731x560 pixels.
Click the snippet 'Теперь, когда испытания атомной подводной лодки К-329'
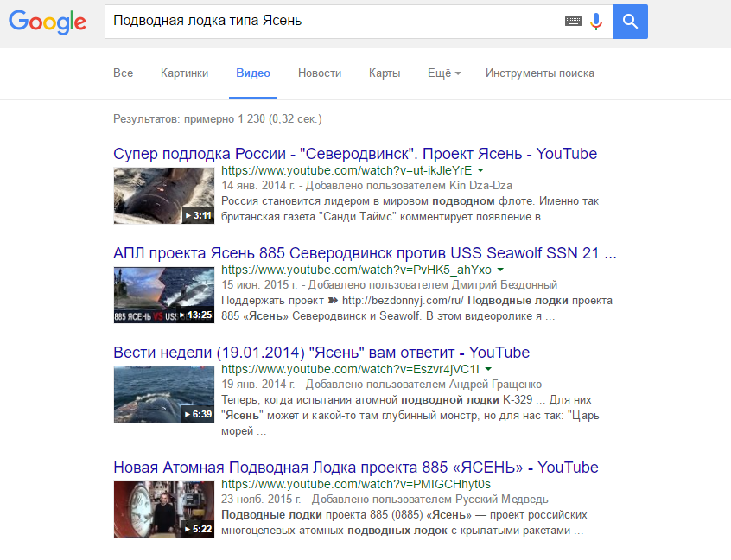pyautogui.click(x=410, y=416)
